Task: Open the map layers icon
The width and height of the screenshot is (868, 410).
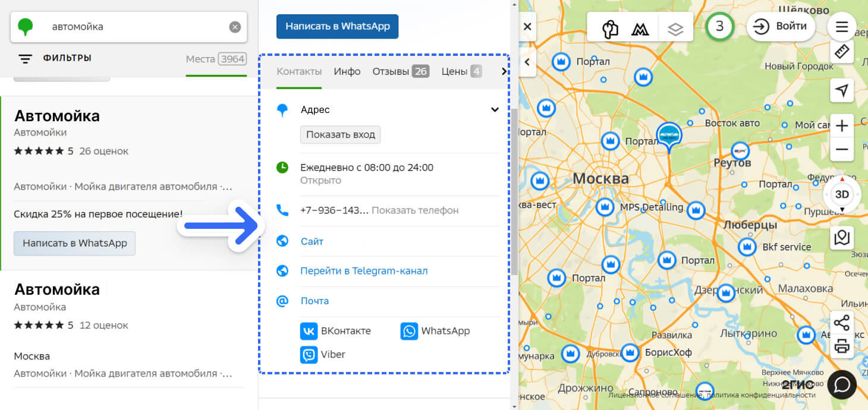Action: point(675,28)
